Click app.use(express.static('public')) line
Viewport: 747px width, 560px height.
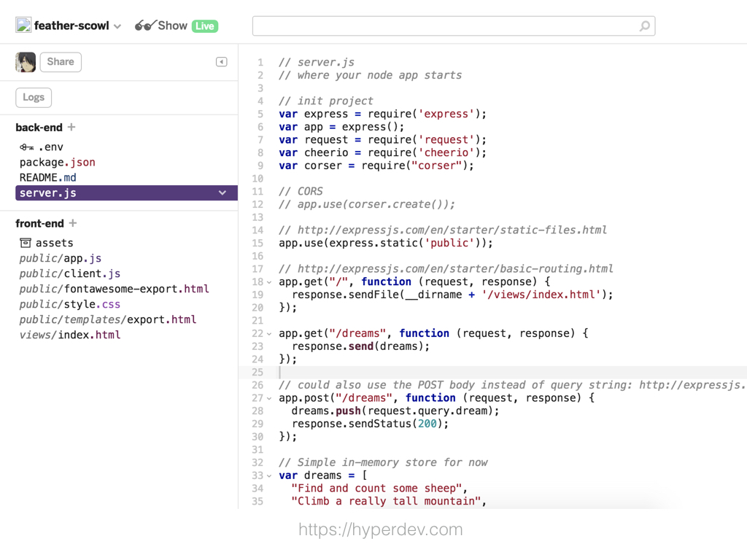[386, 244]
